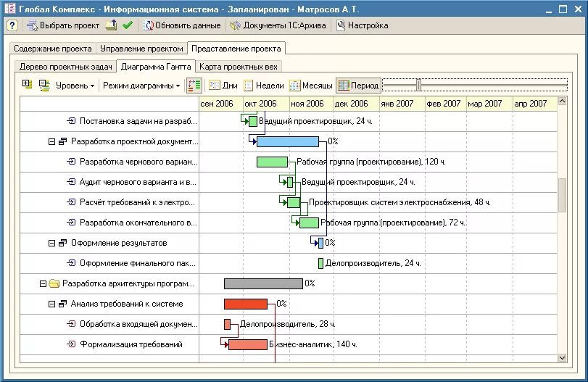Click blue Gantt bar of Разработка проектной документ...

[288, 141]
